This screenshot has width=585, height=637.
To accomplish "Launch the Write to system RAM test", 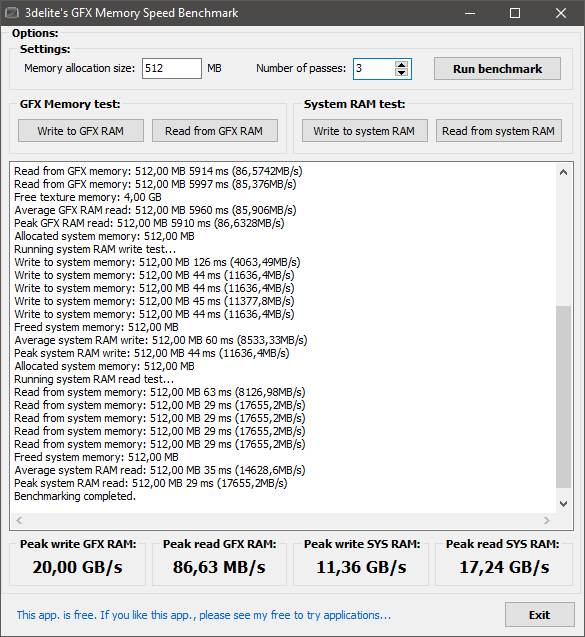I will 364,131.
